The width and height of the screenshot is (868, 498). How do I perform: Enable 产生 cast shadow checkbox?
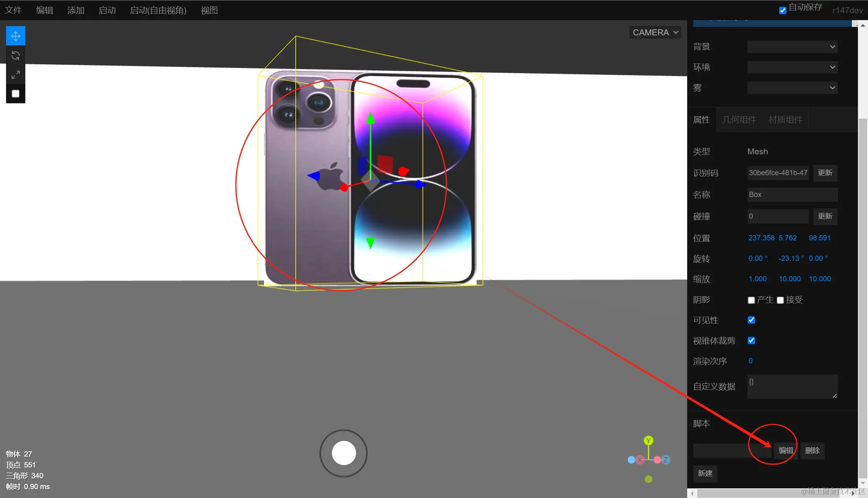pyautogui.click(x=751, y=300)
